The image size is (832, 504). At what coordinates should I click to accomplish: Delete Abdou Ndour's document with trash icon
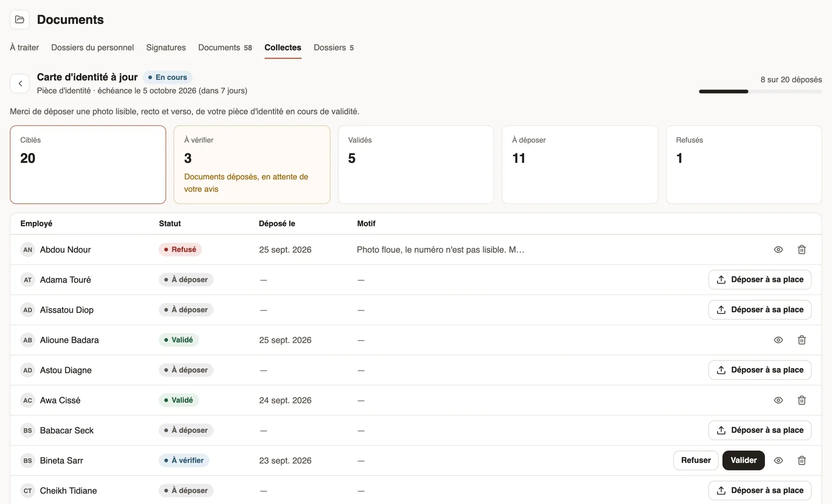click(802, 249)
